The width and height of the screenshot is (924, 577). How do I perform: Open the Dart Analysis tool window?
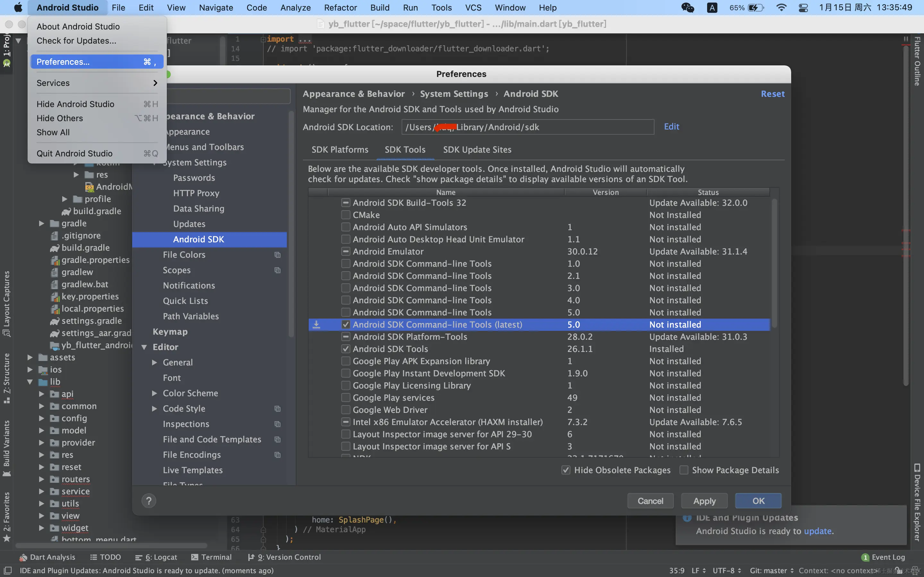point(47,557)
